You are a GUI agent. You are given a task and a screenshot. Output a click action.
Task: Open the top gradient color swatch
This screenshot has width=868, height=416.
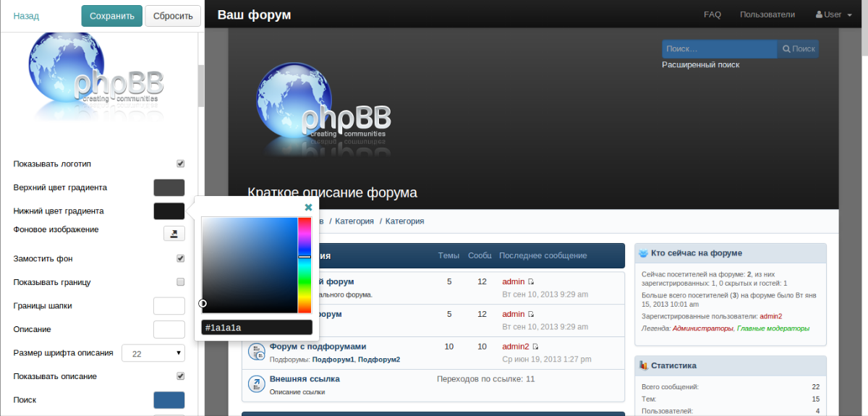click(x=169, y=187)
